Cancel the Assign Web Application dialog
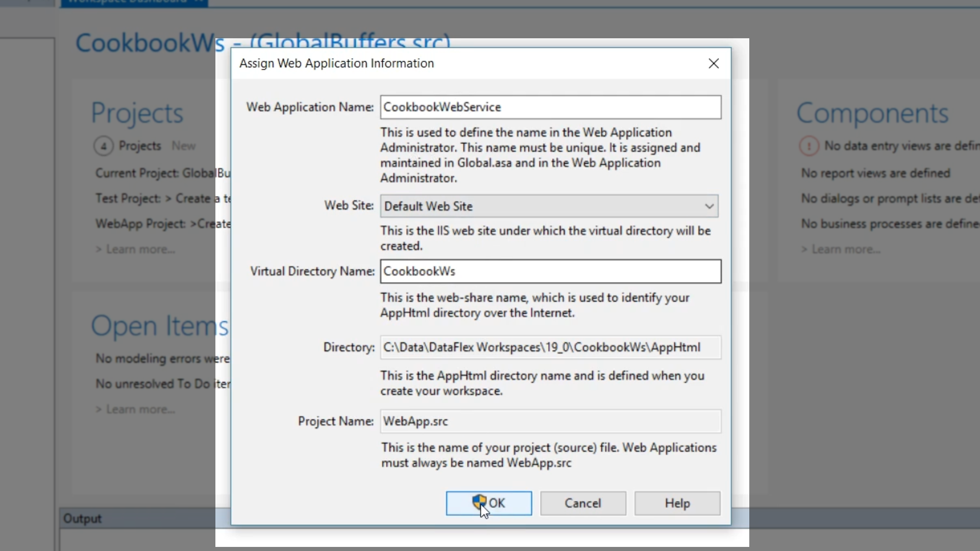The height and width of the screenshot is (551, 980). (583, 503)
